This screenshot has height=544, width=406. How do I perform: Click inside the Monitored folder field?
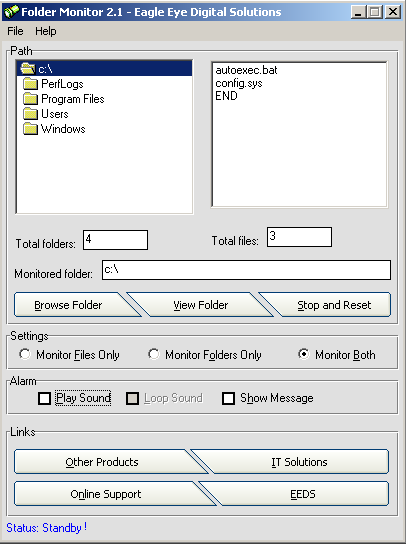pyautogui.click(x=246, y=270)
